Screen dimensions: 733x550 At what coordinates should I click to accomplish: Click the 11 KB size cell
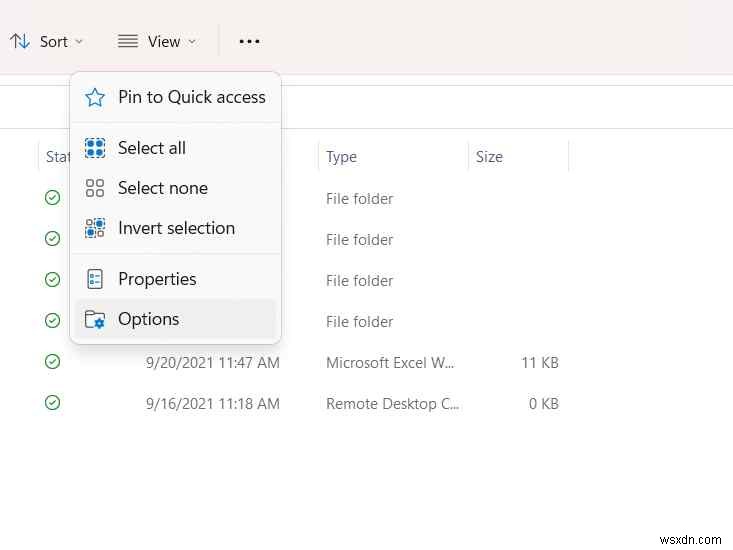point(540,363)
